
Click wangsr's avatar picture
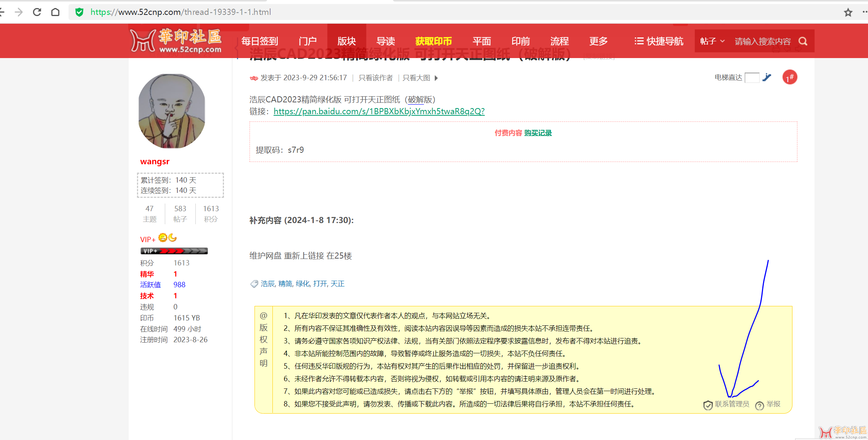click(x=172, y=111)
